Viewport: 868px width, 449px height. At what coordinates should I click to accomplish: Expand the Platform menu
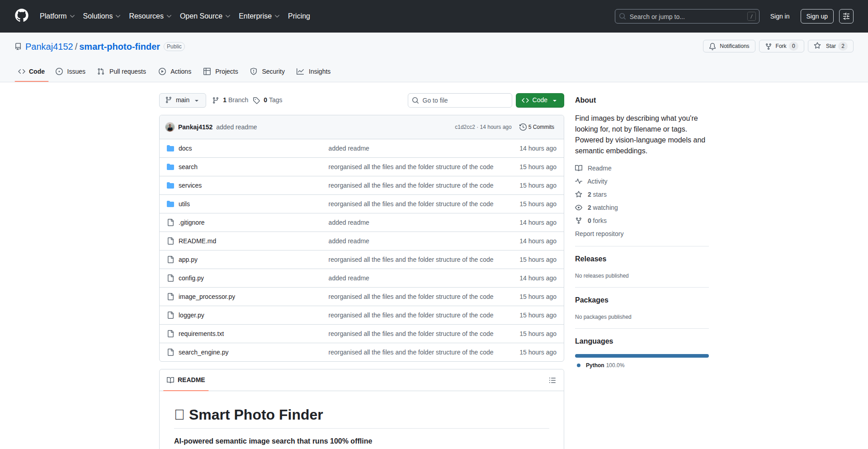click(57, 16)
